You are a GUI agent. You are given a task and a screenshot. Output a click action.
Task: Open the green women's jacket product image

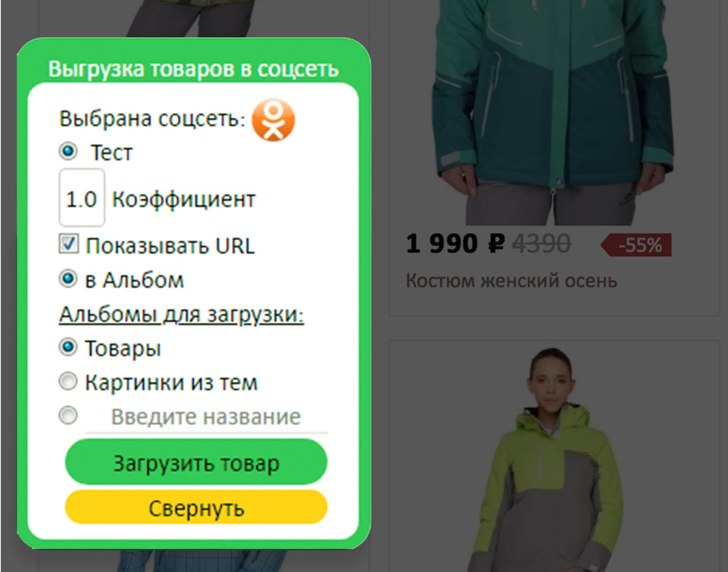(x=553, y=113)
